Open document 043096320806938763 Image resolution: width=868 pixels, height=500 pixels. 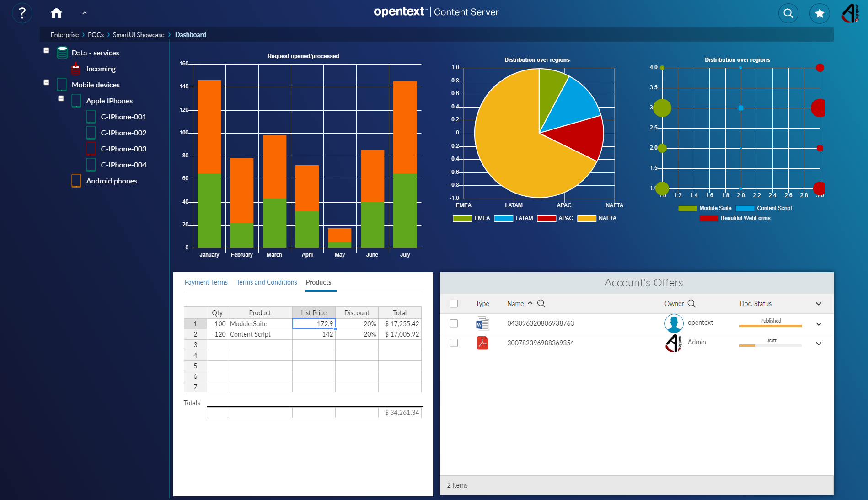(540, 323)
